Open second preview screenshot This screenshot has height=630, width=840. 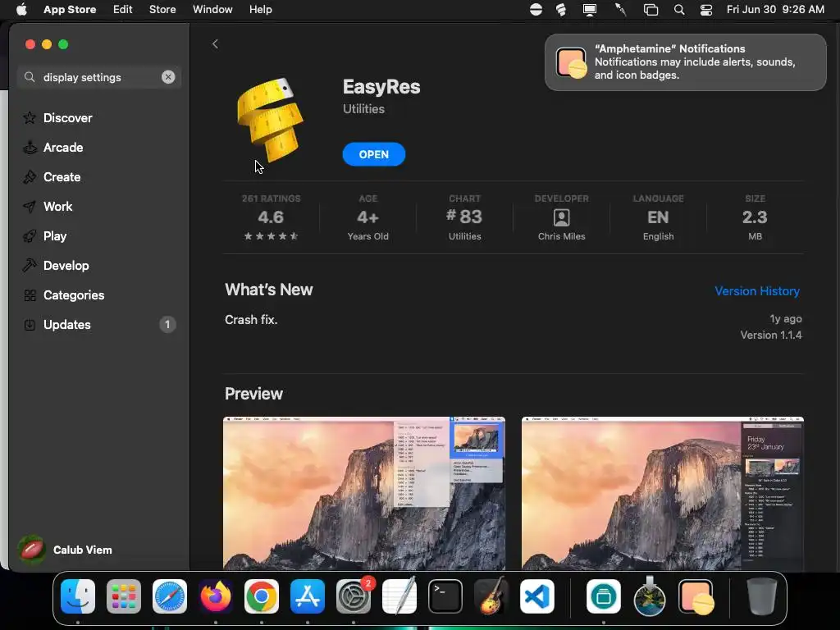[x=663, y=493]
